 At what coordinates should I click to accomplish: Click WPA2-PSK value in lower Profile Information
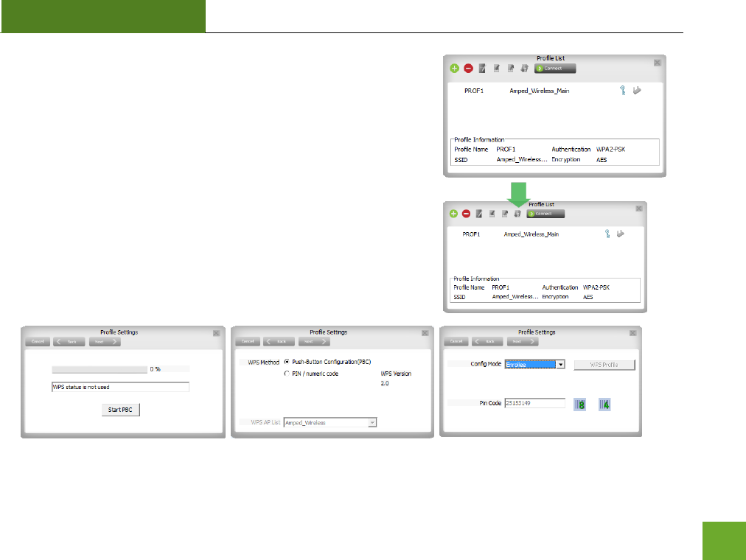tap(596, 287)
